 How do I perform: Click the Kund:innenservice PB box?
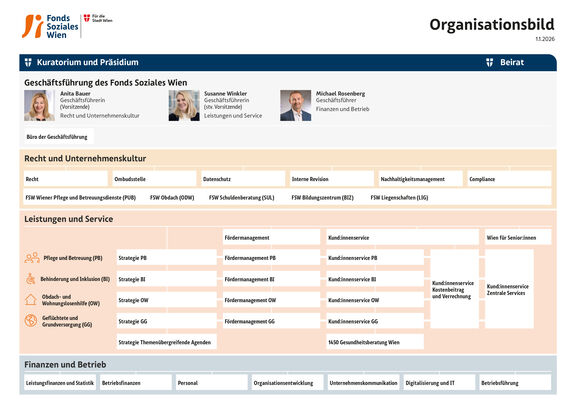point(375,258)
